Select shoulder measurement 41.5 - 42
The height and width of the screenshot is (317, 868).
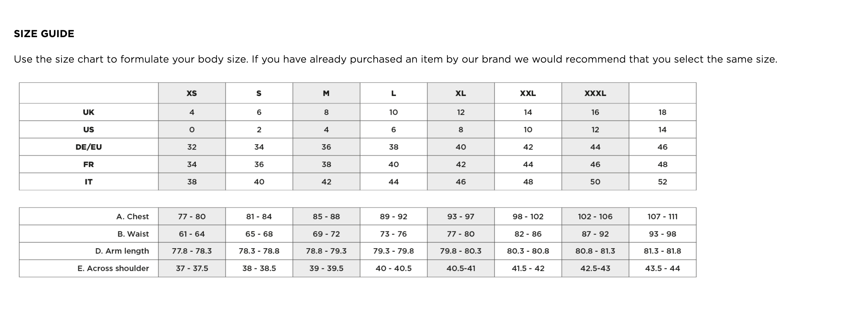click(x=528, y=269)
